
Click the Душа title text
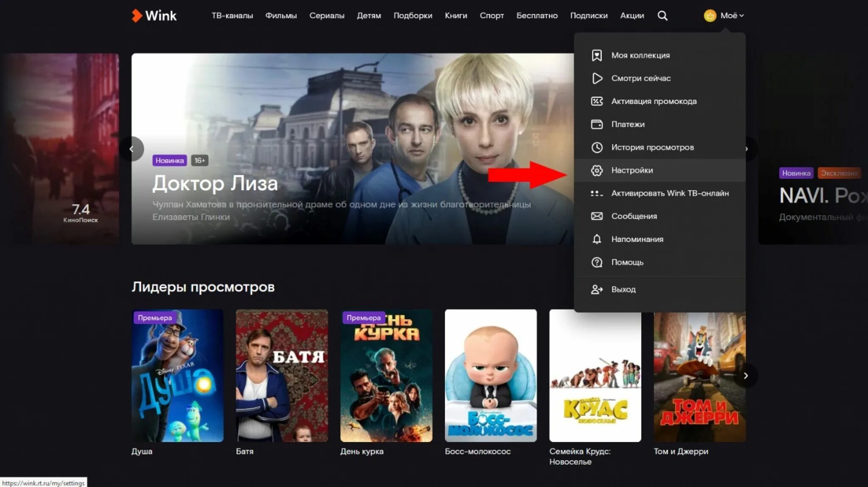point(142,451)
